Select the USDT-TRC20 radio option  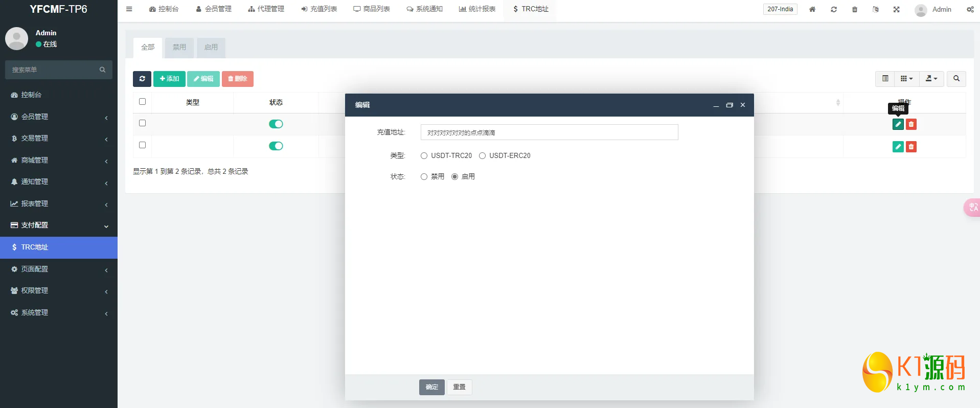click(x=424, y=156)
